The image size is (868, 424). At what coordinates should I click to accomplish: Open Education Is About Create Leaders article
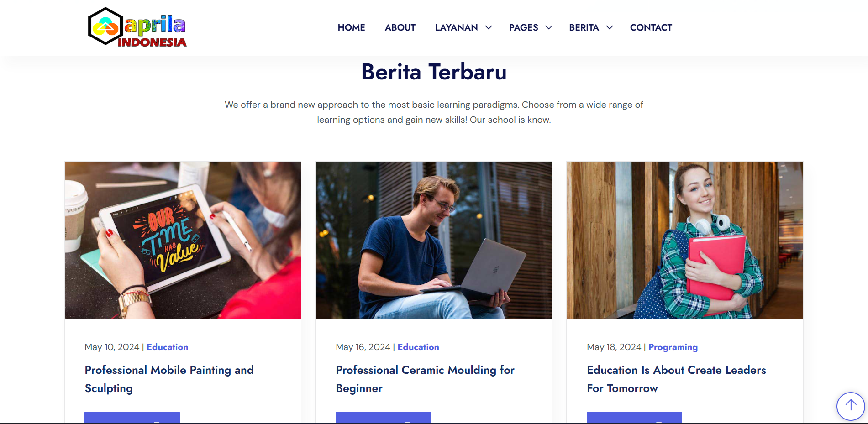tap(676, 379)
